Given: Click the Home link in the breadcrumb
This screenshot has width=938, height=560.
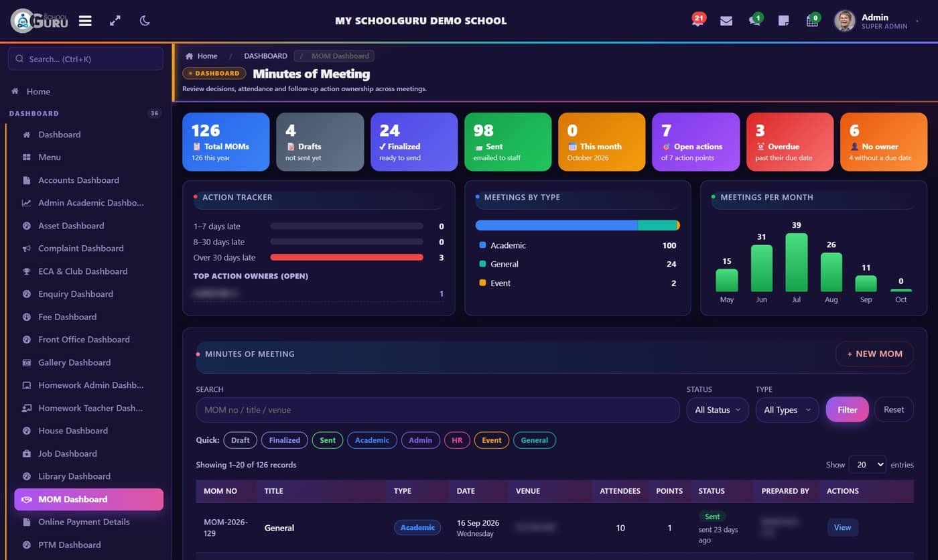Looking at the screenshot, I should pos(202,56).
